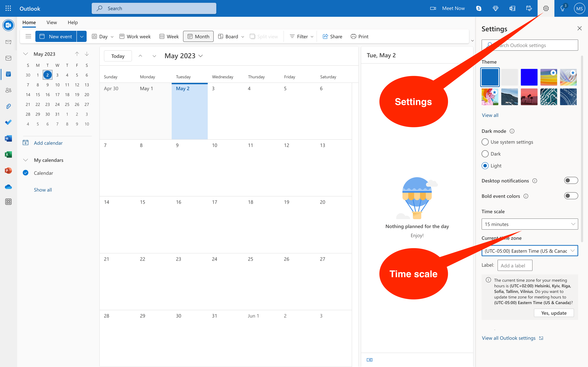This screenshot has height=367, width=588.
Task: Open Excel from the left sidebar
Action: (8, 154)
